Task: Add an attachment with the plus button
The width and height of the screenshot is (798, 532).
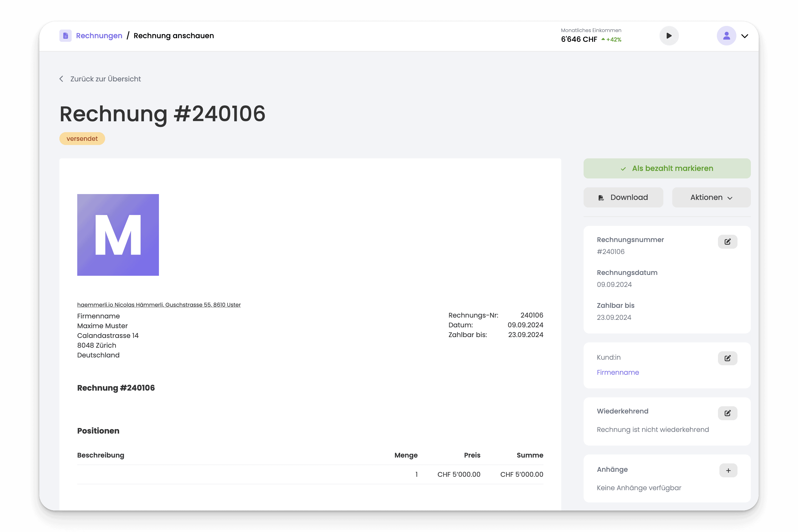Action: pyautogui.click(x=728, y=470)
